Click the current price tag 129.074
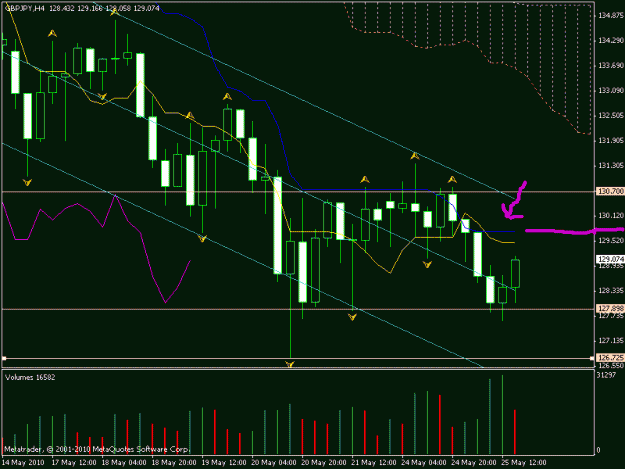The width and height of the screenshot is (625, 469). tap(610, 259)
